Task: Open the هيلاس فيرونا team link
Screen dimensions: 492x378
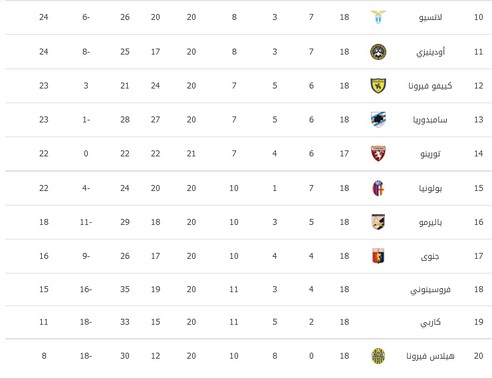Action: tap(430, 356)
